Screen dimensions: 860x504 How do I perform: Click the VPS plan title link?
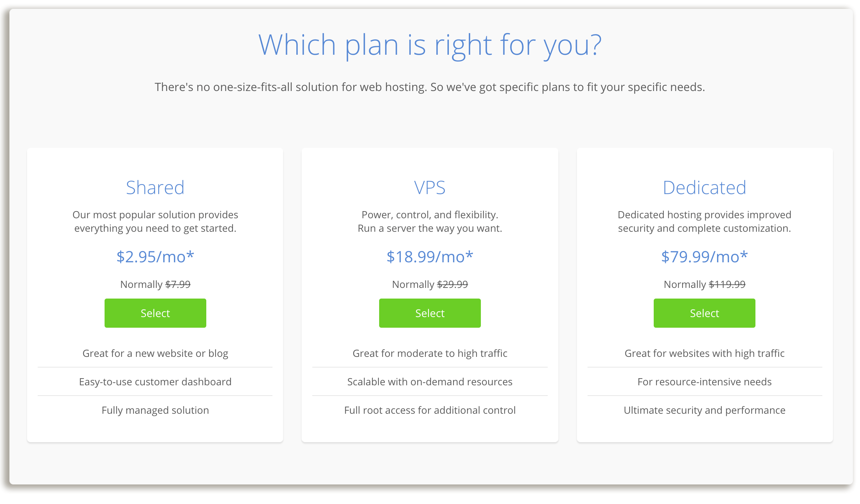(430, 187)
